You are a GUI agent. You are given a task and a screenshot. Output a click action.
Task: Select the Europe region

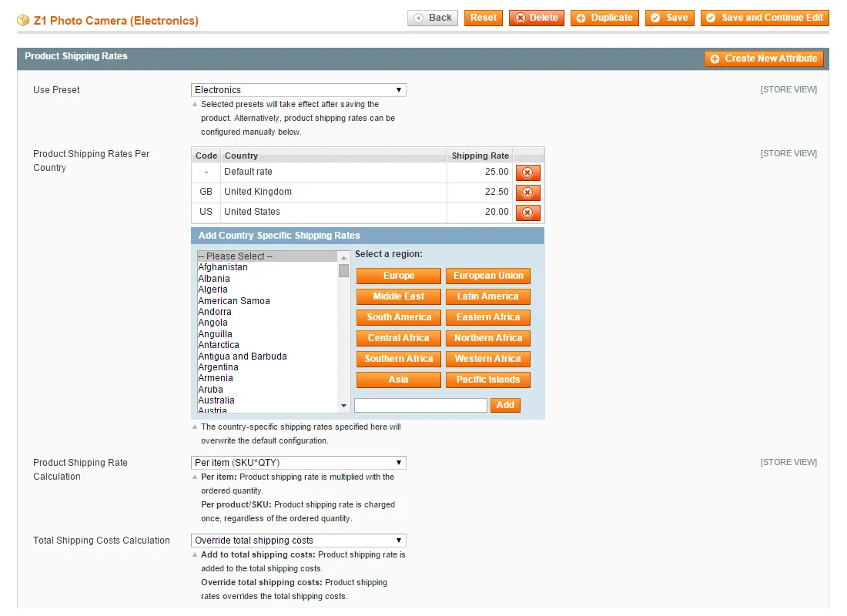(x=399, y=276)
